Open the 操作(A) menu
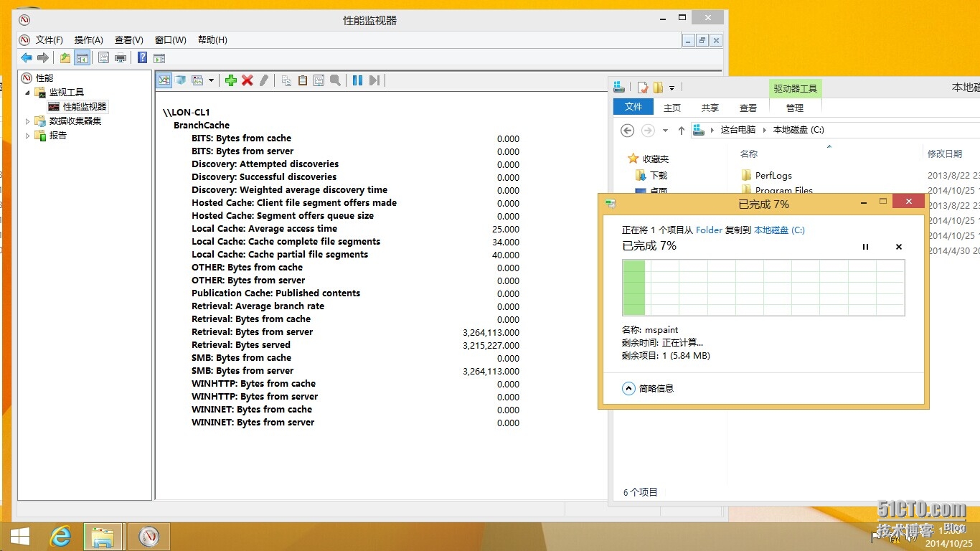980x551 pixels. pos(89,40)
